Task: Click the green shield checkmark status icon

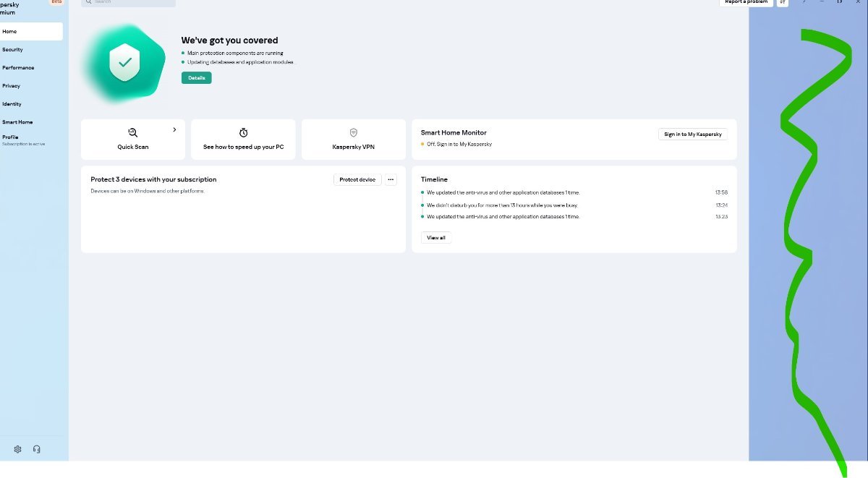Action: (124, 63)
